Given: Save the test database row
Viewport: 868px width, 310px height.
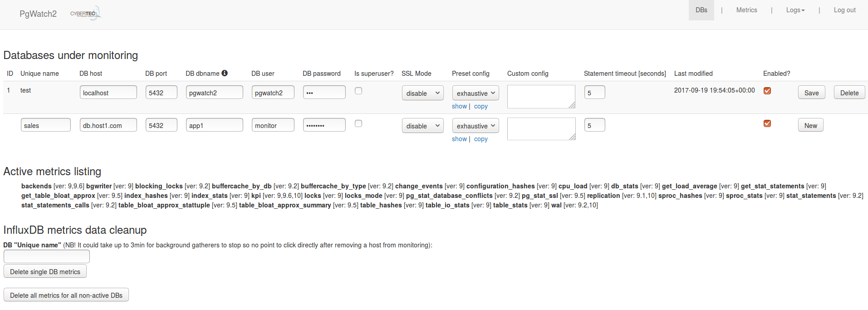Looking at the screenshot, I should click(811, 93).
